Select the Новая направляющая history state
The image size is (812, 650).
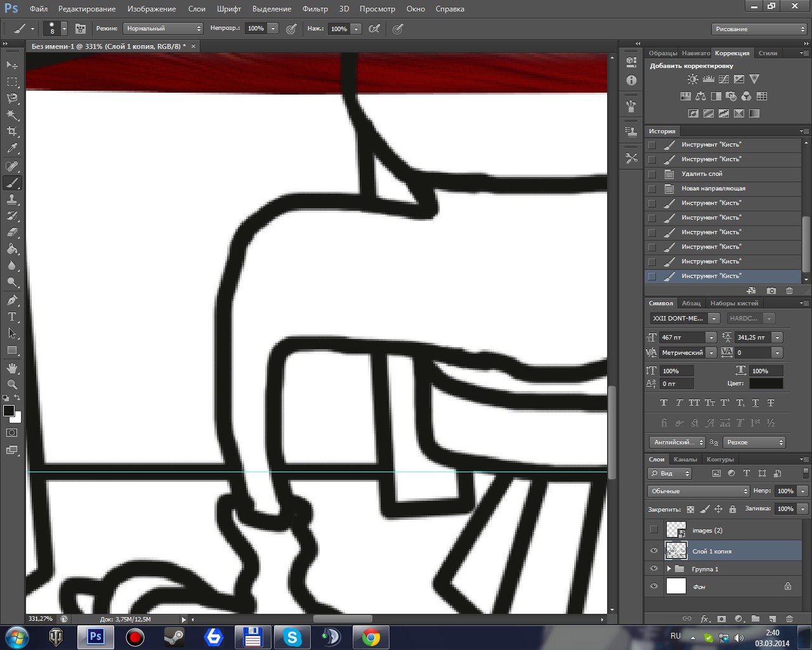pos(723,189)
